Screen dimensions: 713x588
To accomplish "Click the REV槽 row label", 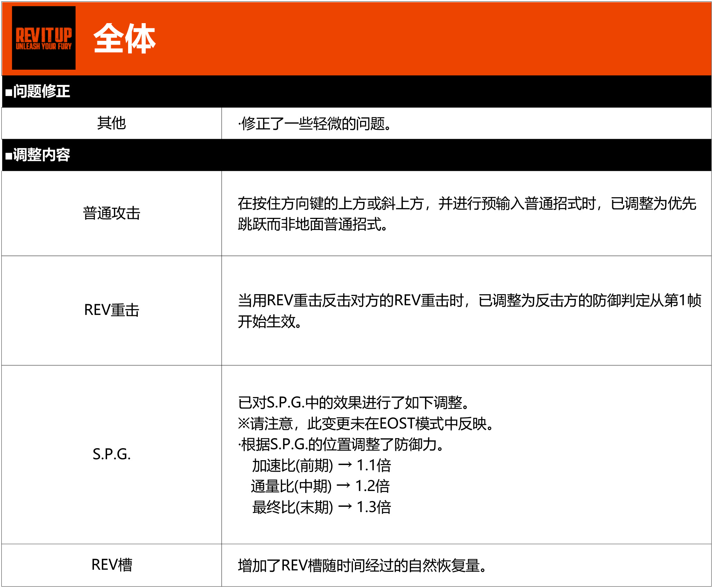I will pyautogui.click(x=111, y=565).
